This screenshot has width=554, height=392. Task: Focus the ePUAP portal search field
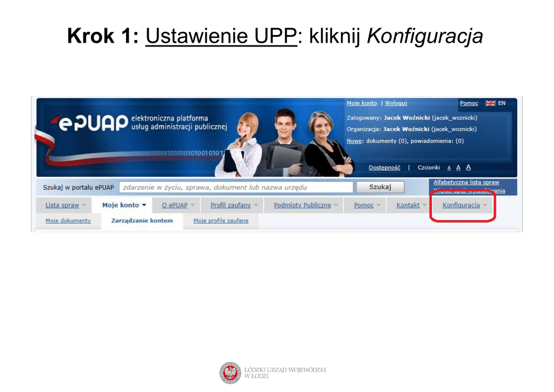pyautogui.click(x=236, y=188)
